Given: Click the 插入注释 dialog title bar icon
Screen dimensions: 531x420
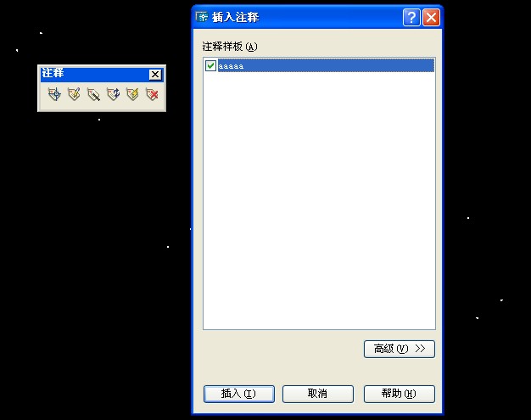Looking at the screenshot, I should [x=202, y=17].
